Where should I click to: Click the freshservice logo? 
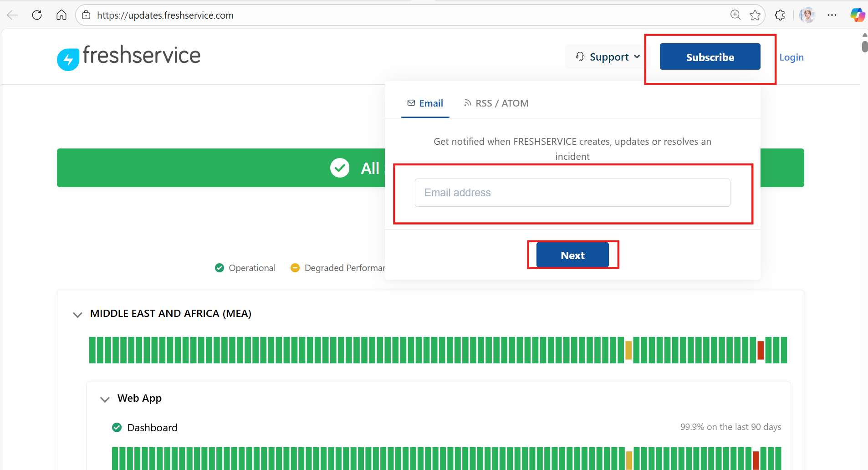[x=128, y=57]
